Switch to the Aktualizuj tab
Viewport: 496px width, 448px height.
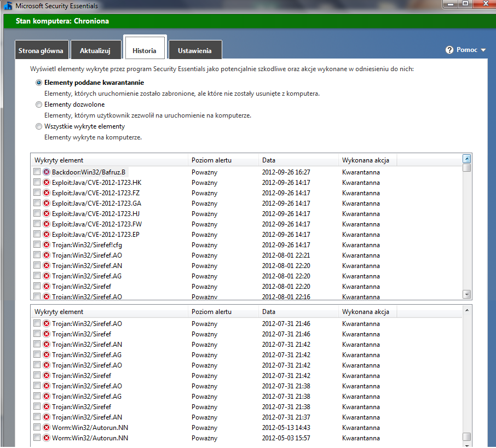(x=95, y=50)
